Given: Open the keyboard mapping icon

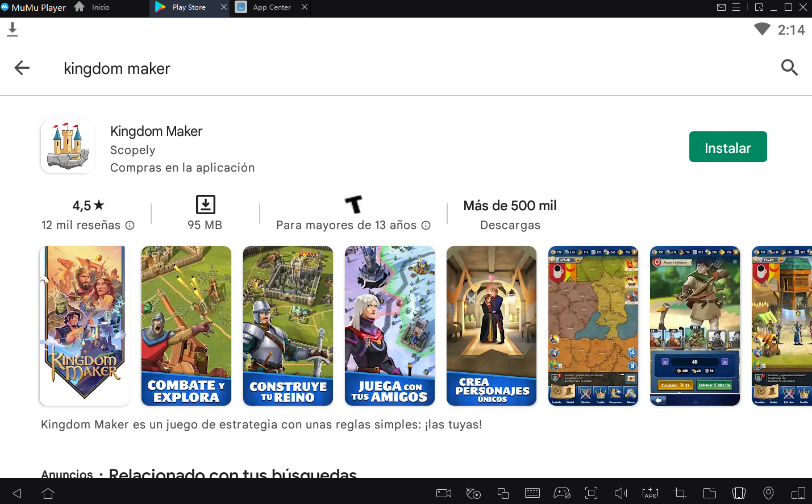Looking at the screenshot, I should [532, 493].
